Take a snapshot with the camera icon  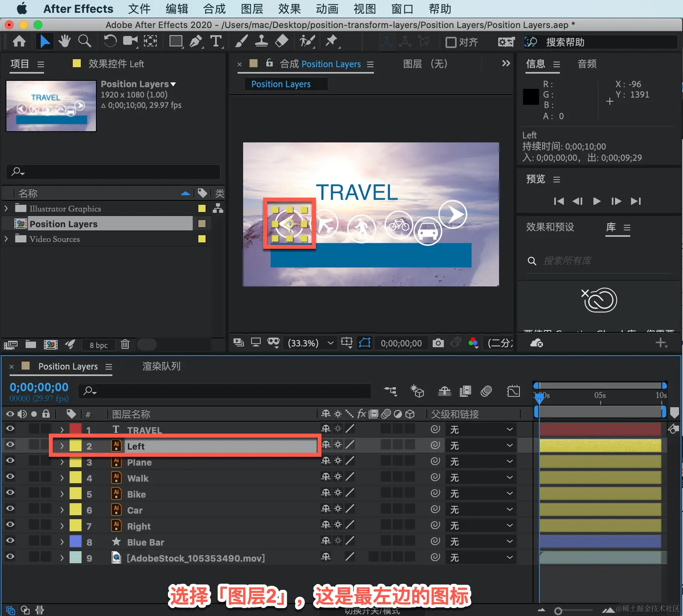438,343
